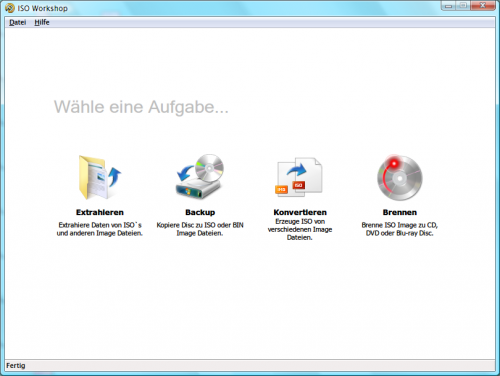Click 'Extrahiere Daten von ISO's' description text

coord(100,229)
